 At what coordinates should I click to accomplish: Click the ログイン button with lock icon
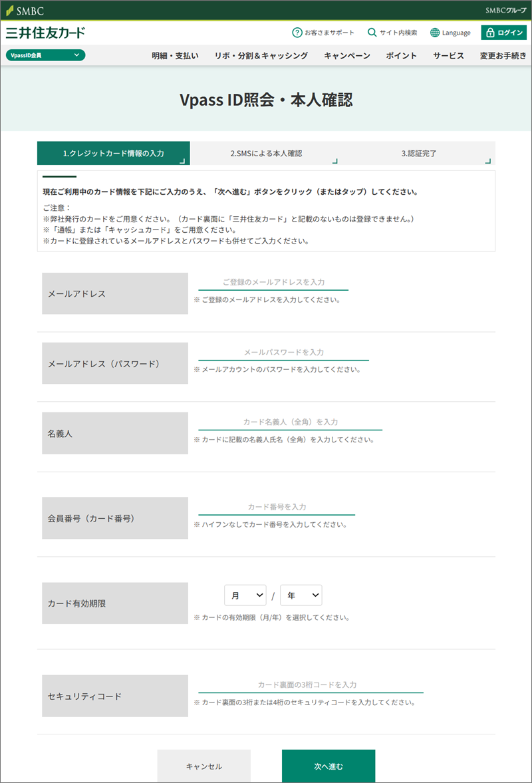[503, 33]
